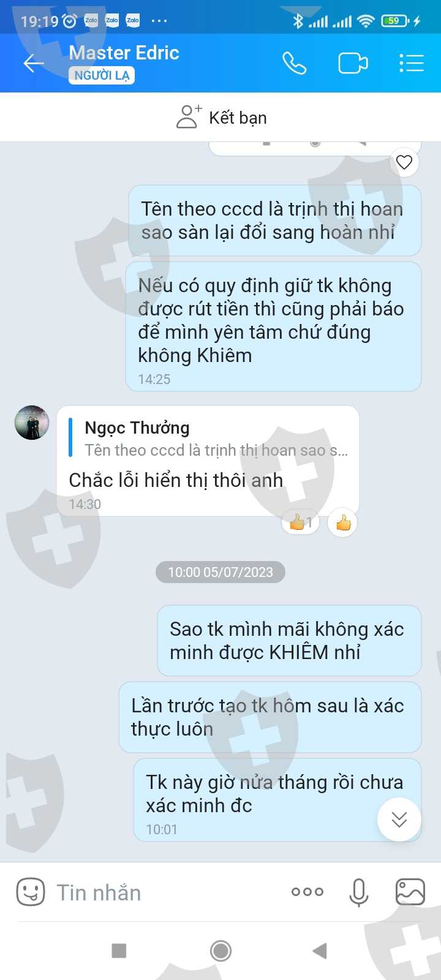This screenshot has width=441, height=980.
Task: Start a video call
Action: click(x=353, y=63)
